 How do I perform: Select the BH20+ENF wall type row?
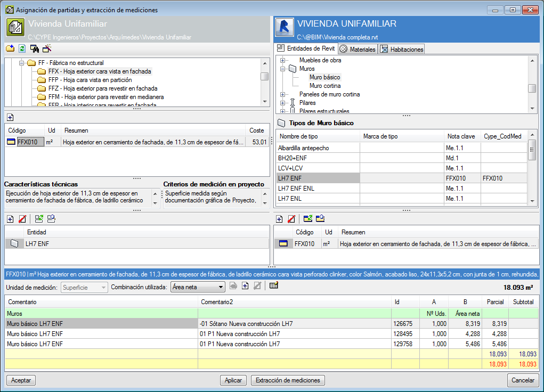(x=402, y=158)
